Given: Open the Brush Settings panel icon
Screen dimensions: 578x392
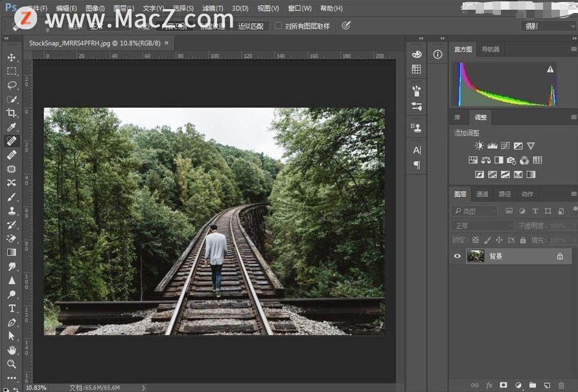Looking at the screenshot, I should 417,106.
